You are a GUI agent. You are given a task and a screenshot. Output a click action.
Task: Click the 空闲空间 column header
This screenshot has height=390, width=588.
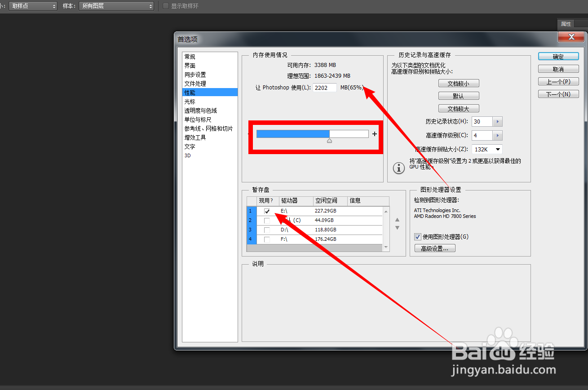(330, 201)
